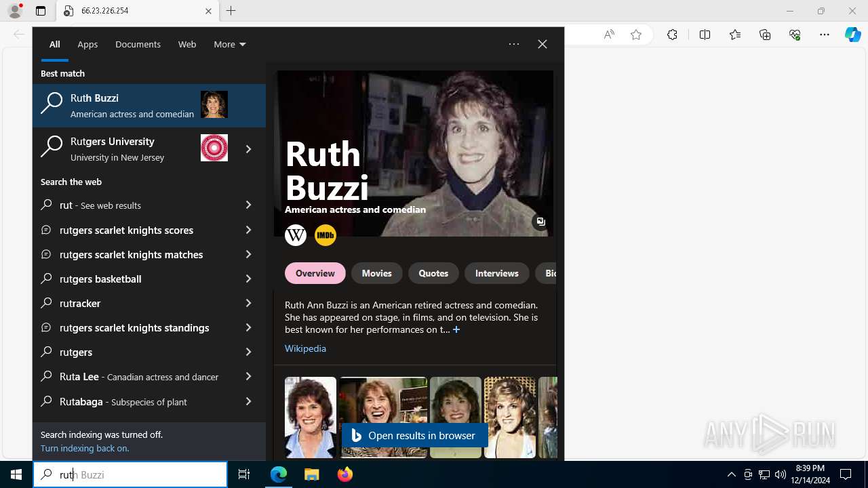
Task: Open Edge Settings and more menu
Action: pyautogui.click(x=825, y=35)
